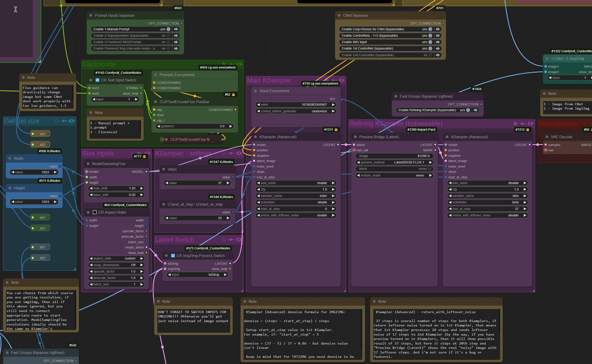Click arrow icon next to Enable IMG input

pyautogui.click(x=438, y=42)
